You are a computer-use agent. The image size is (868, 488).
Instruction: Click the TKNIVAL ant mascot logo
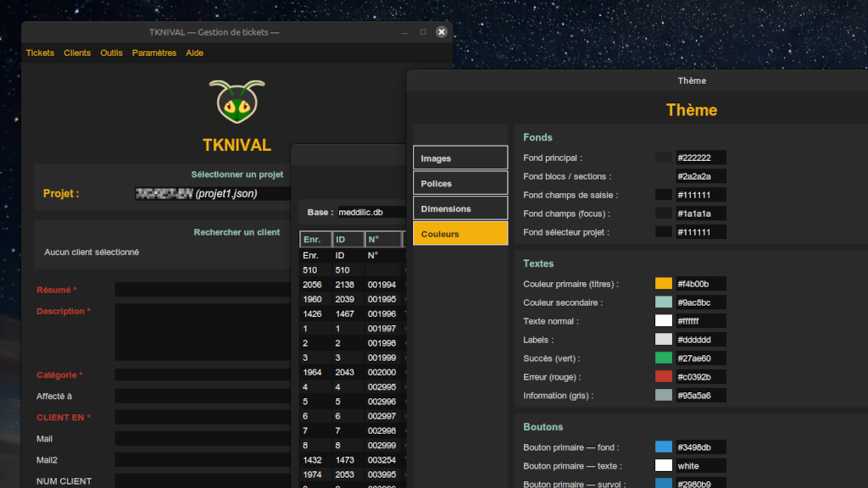236,103
